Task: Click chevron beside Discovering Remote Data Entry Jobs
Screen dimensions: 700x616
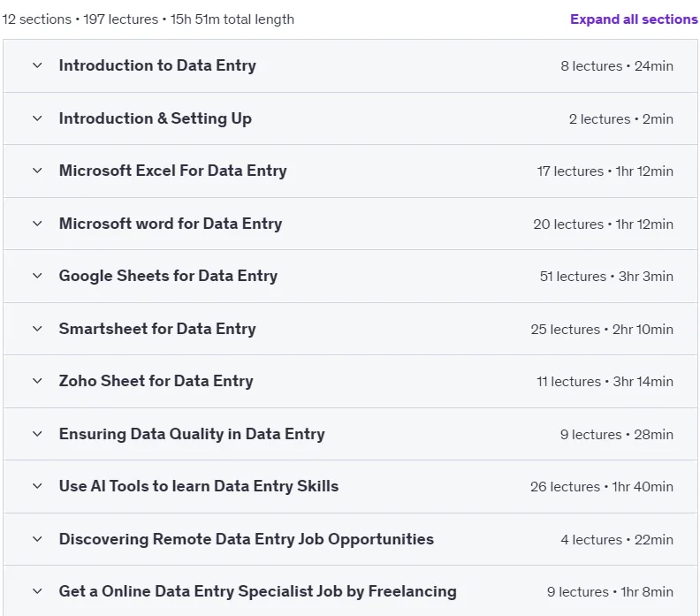Action: 37,539
